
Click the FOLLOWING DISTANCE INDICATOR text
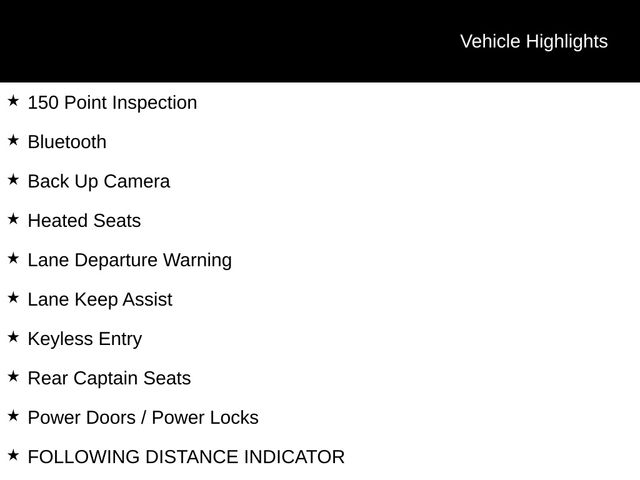[186, 458]
